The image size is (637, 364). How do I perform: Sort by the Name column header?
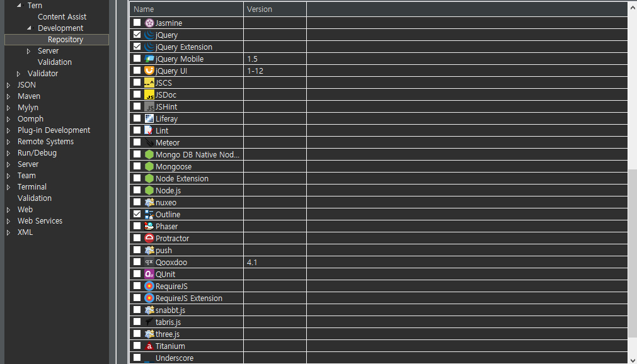[187, 9]
